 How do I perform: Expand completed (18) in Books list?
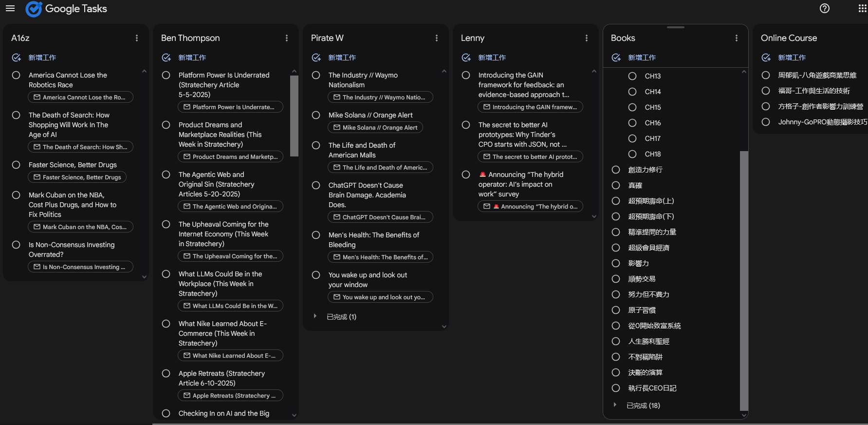coord(615,406)
